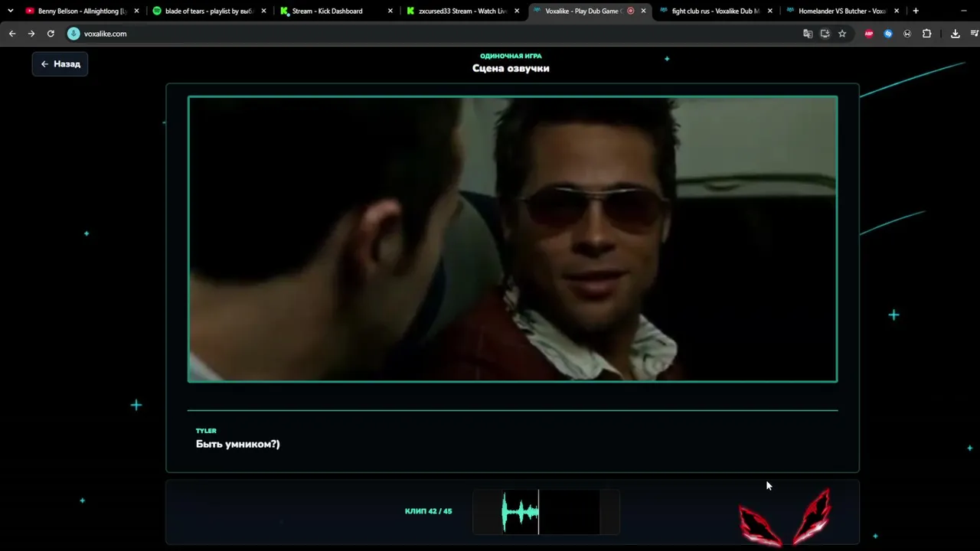
Task: Open the Extensions puzzle-piece menu
Action: point(926,34)
